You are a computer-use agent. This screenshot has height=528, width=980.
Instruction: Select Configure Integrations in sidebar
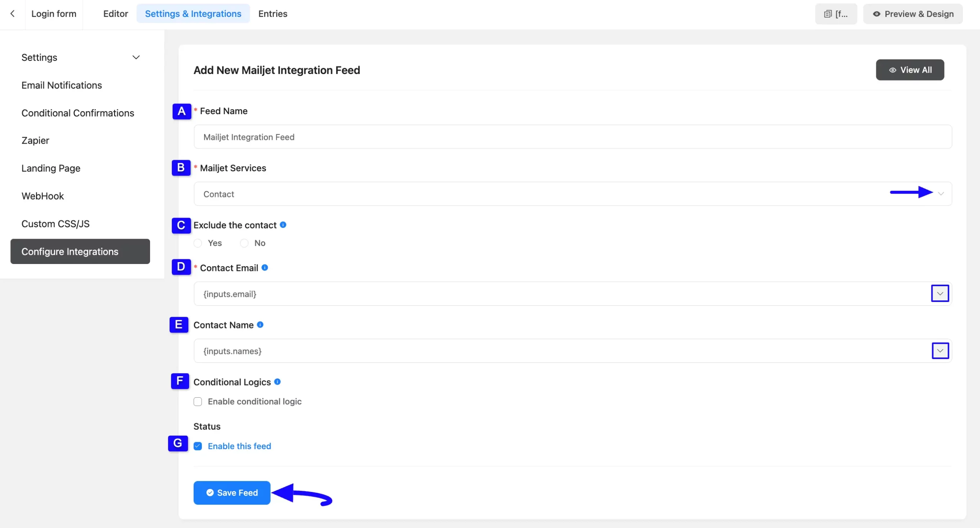coord(80,251)
